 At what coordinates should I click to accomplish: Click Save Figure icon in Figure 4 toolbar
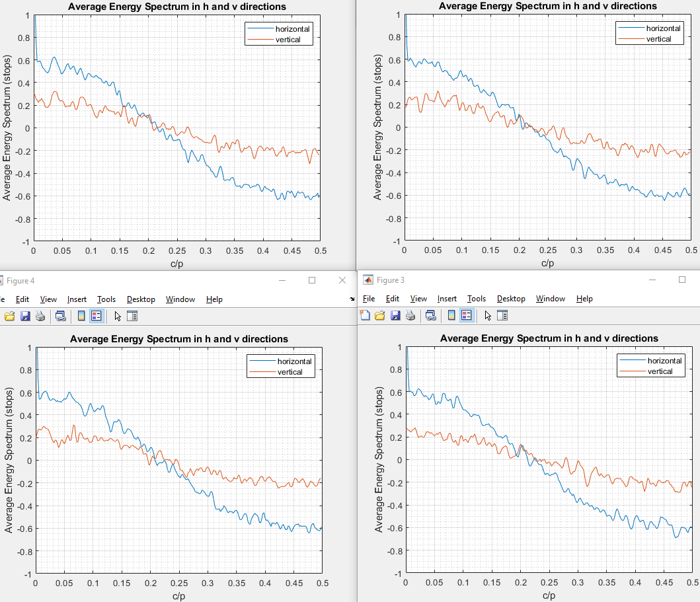click(x=25, y=317)
